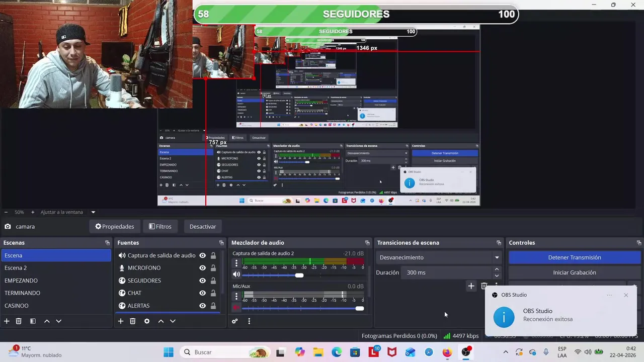The height and width of the screenshot is (362, 644).
Task: Move source up in Fuentes list
Action: [x=161, y=321]
